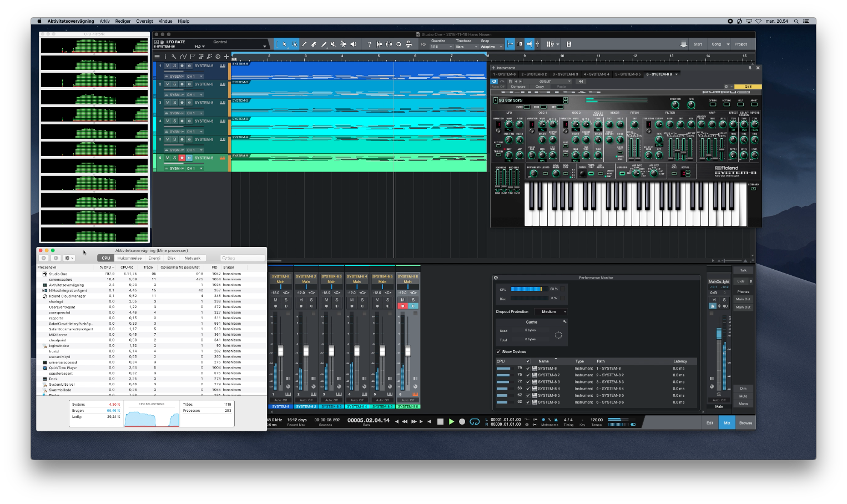Open the Edit view button
847x504 pixels.
(710, 423)
